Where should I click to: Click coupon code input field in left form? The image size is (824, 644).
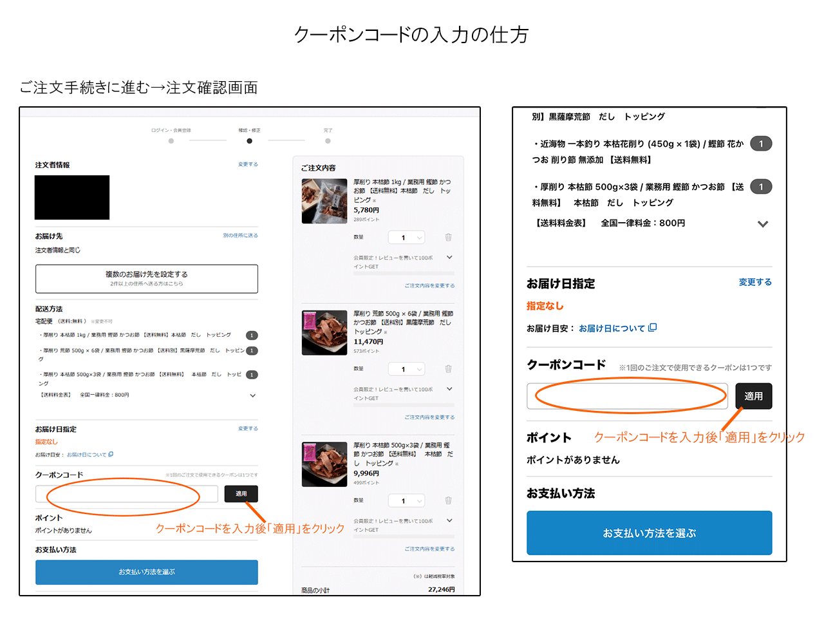click(126, 494)
